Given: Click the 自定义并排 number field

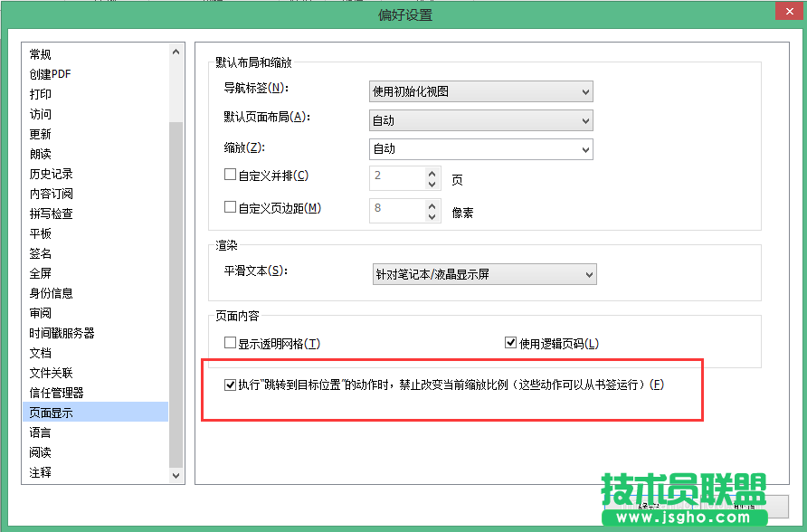Looking at the screenshot, I should [x=397, y=178].
